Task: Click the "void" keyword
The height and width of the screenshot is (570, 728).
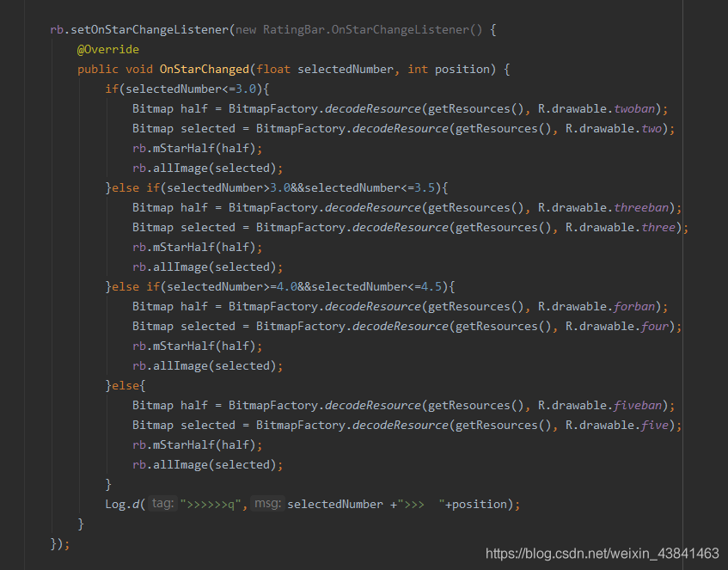Action: (x=139, y=70)
